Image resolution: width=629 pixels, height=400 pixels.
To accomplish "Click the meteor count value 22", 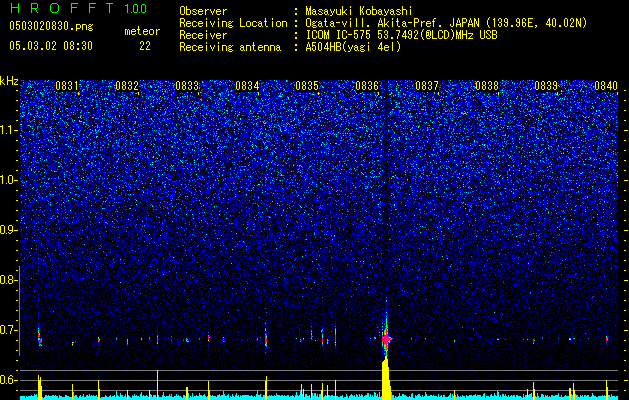I will [145, 46].
